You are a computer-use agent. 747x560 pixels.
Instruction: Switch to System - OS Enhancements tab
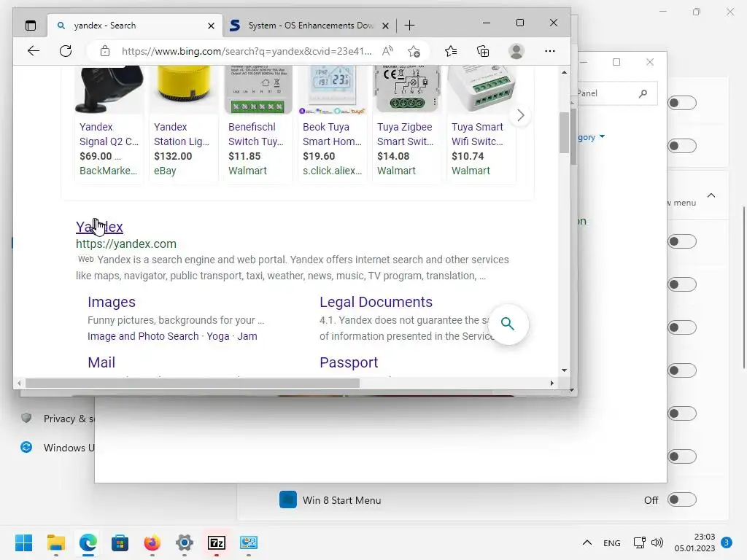click(x=309, y=26)
